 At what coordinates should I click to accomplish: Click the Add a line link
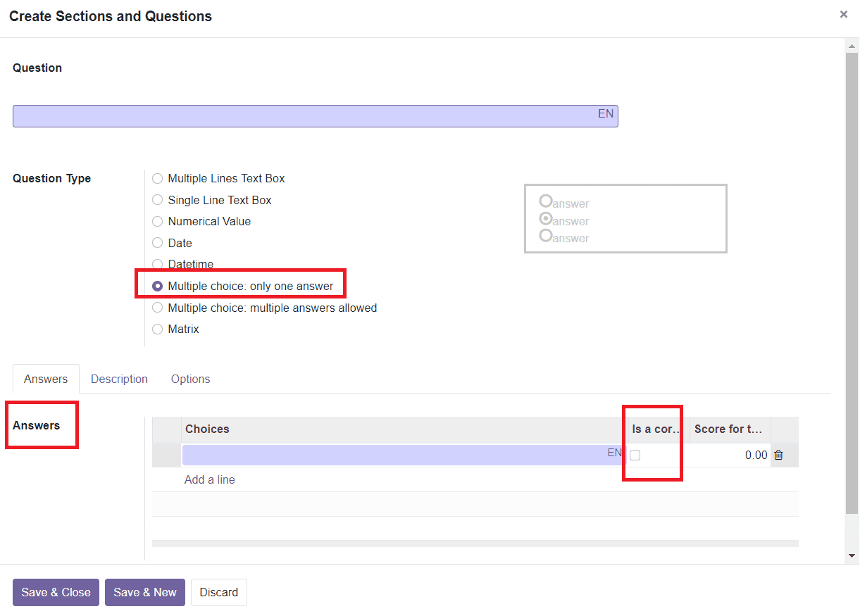point(209,479)
